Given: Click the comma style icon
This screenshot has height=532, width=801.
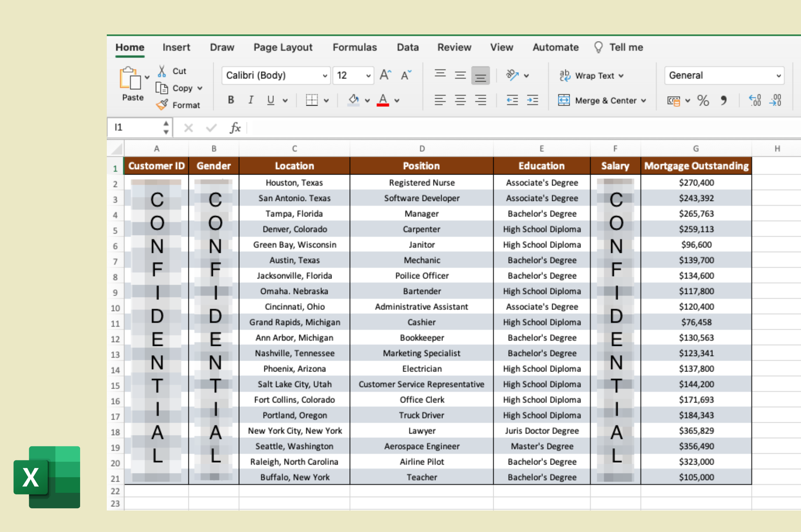Looking at the screenshot, I should pyautogui.click(x=723, y=100).
